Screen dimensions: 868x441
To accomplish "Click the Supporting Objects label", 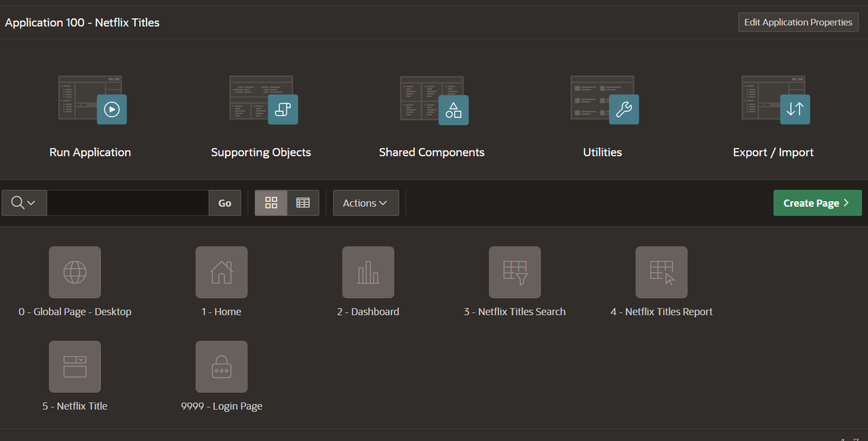I will point(261,152).
